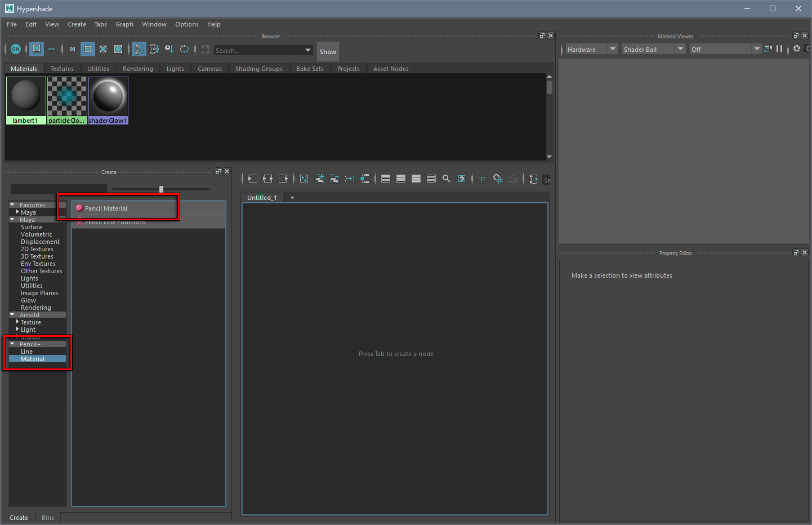The width and height of the screenshot is (812, 525).
Task: Click the Create panel icon size slider
Action: click(x=161, y=189)
